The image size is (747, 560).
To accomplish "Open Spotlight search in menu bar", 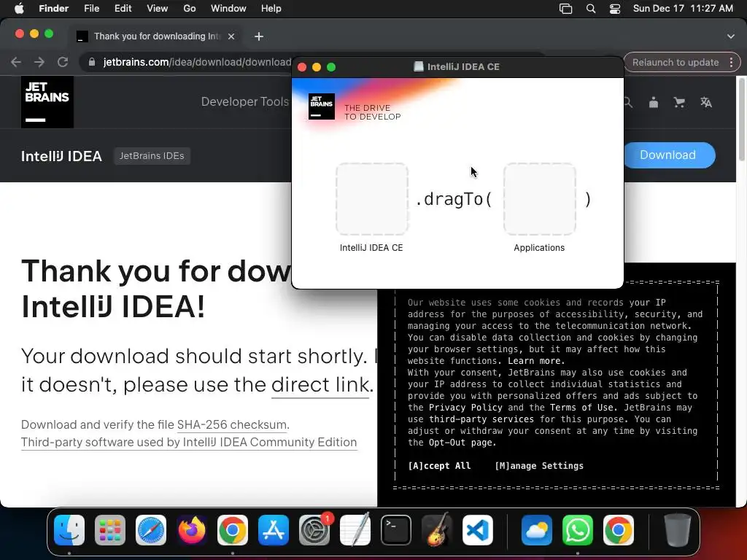I will click(591, 9).
